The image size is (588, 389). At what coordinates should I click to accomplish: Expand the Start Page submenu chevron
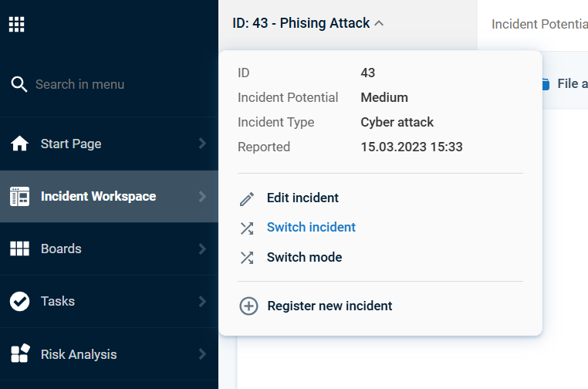202,144
